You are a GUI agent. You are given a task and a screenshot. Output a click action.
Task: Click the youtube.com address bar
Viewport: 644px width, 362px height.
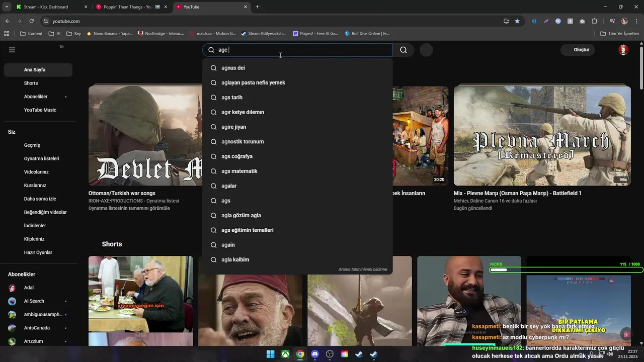point(272,21)
